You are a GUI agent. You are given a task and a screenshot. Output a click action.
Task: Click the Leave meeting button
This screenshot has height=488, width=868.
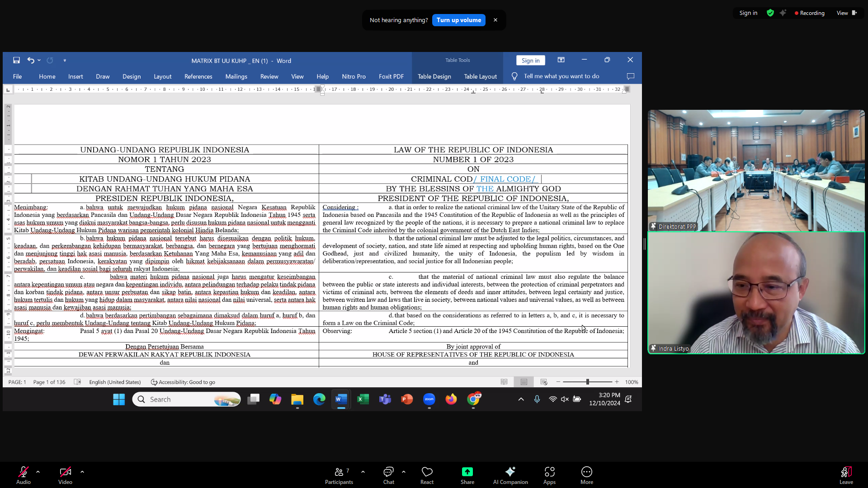coord(846,475)
